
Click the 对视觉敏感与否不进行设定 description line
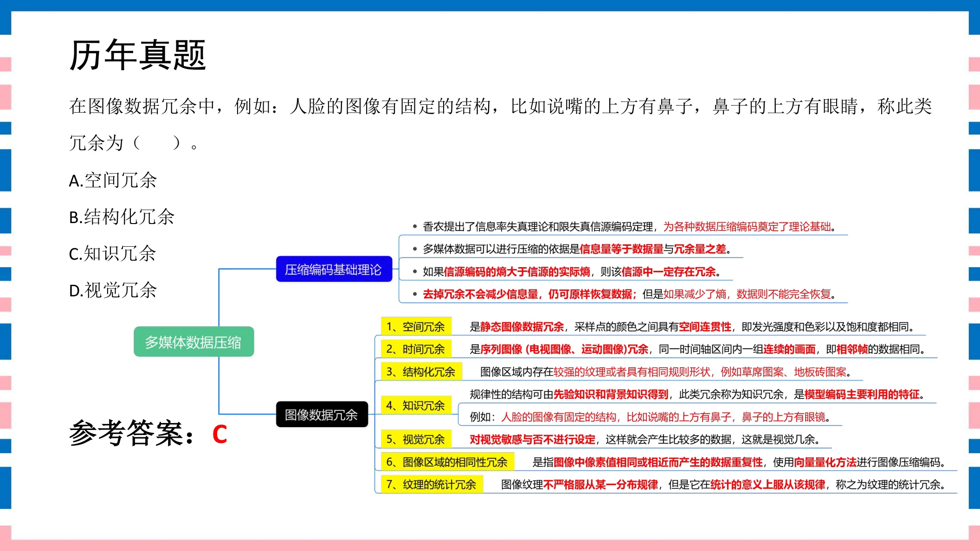click(645, 439)
